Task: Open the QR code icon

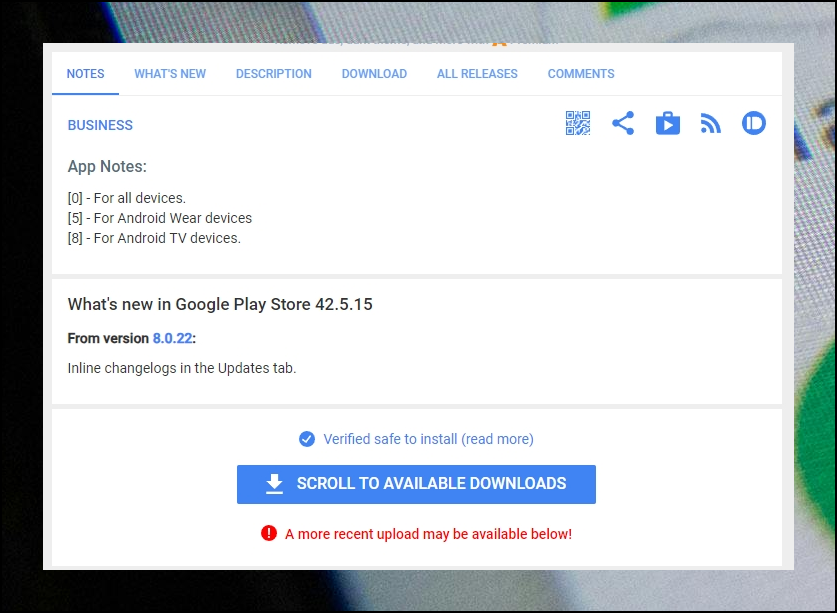Action: 578,123
